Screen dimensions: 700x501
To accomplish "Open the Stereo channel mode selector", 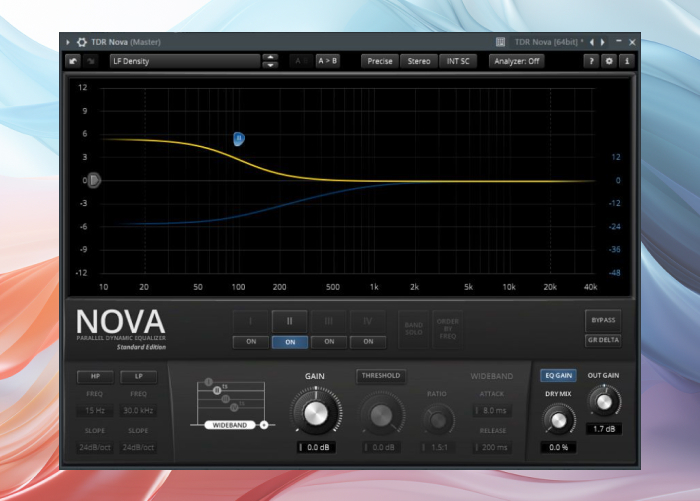I will [x=419, y=61].
